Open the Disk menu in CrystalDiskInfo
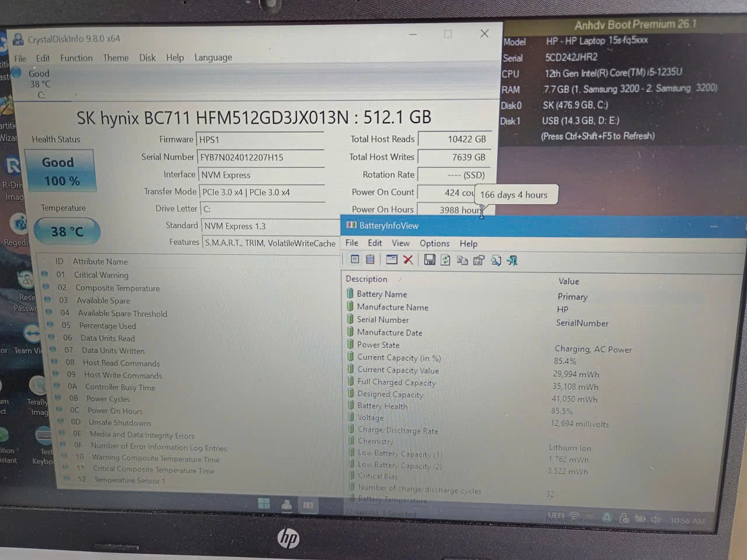Image resolution: width=747 pixels, height=560 pixels. pyautogui.click(x=147, y=58)
